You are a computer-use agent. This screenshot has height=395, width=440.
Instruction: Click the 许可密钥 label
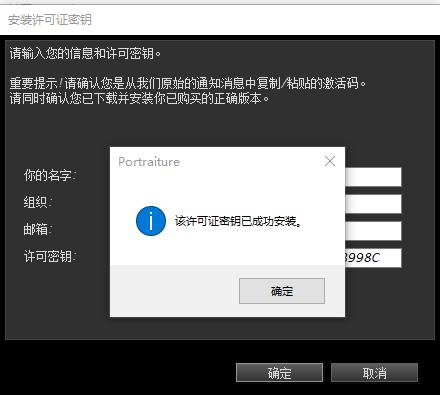click(x=50, y=256)
